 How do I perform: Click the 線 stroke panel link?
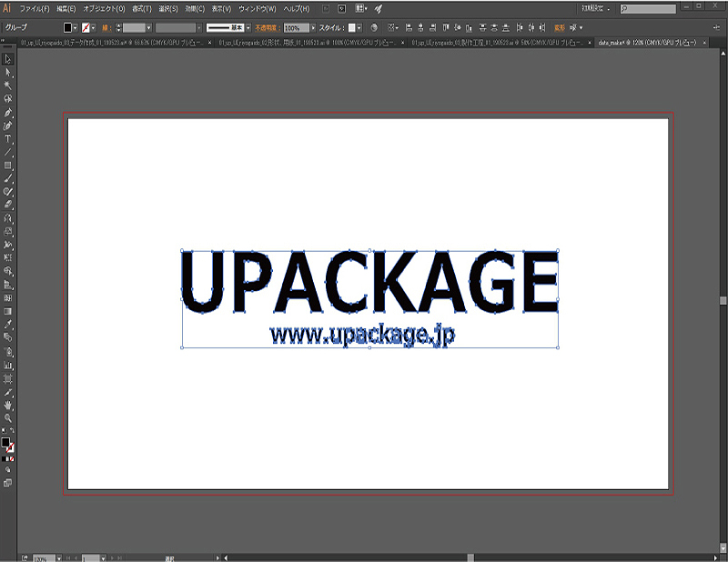click(106, 28)
